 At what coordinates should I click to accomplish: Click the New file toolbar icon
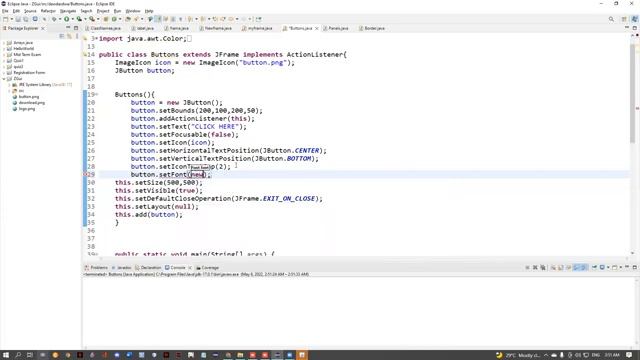(x=5, y=19)
